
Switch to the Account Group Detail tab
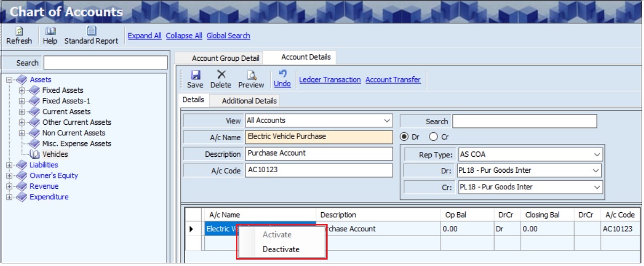point(225,58)
